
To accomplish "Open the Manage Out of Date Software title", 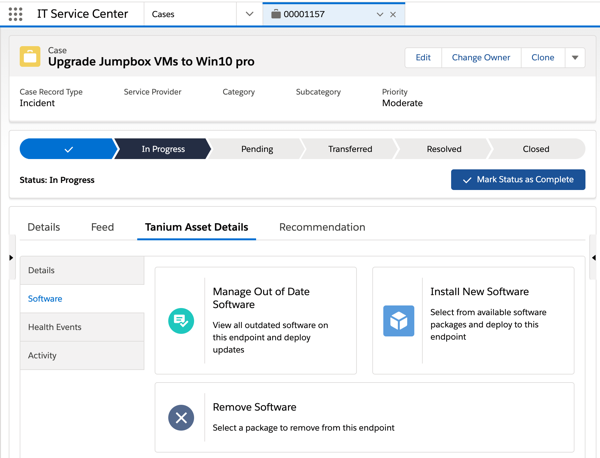I will [261, 298].
